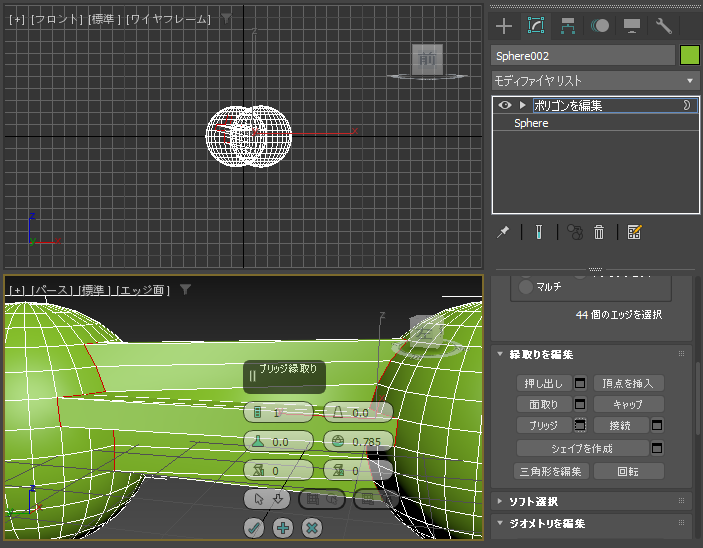Open the [パース] viewport view menu
This screenshot has width=703, height=548.
point(53,290)
